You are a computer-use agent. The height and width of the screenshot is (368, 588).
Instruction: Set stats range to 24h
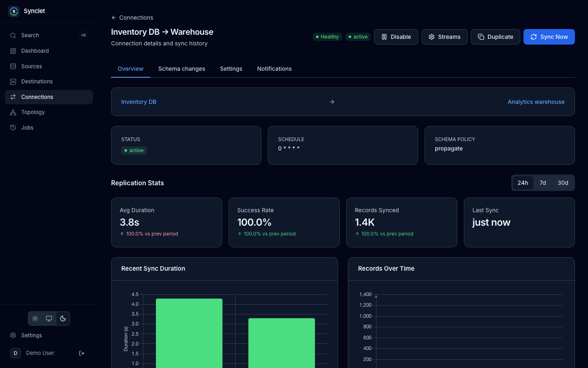[x=523, y=183]
